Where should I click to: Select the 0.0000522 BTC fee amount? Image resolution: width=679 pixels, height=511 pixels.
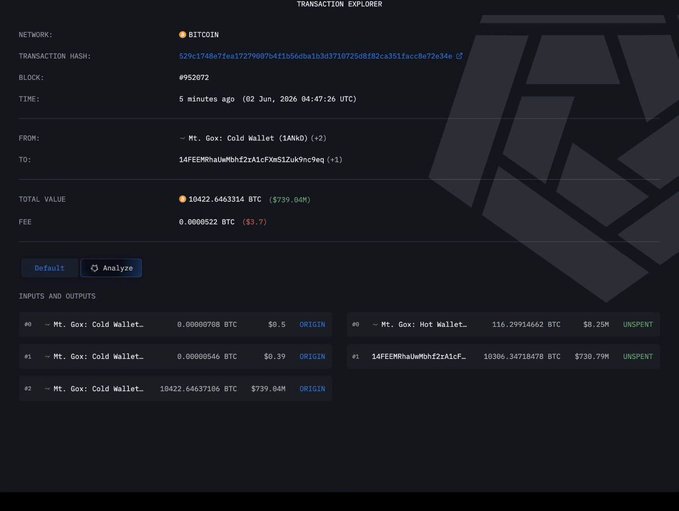click(x=207, y=222)
